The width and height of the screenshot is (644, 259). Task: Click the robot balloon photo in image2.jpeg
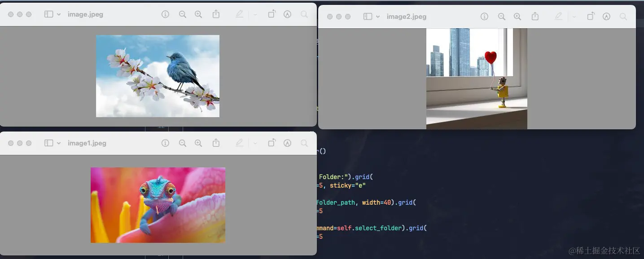click(x=477, y=79)
